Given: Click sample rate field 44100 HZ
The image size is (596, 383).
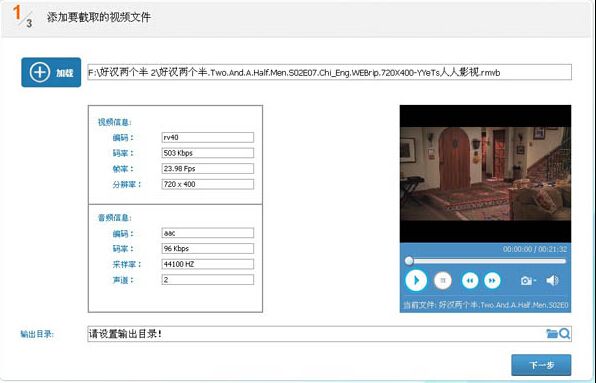Looking at the screenshot, I should pyautogui.click(x=208, y=264).
